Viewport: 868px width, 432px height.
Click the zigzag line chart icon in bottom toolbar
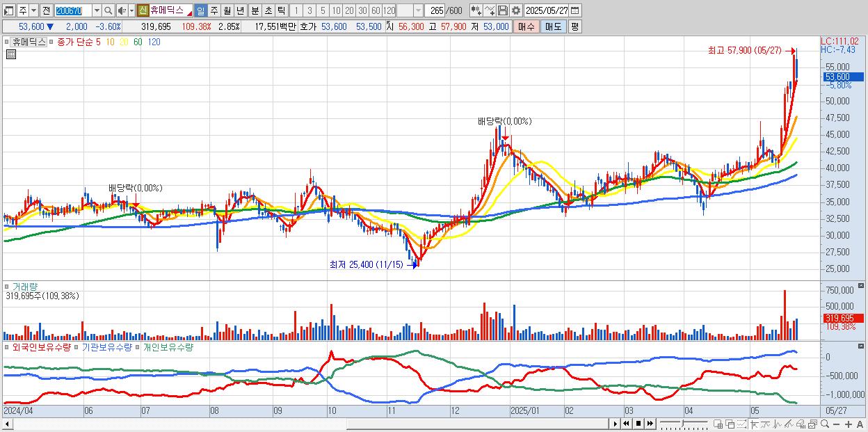pyautogui.click(x=777, y=424)
